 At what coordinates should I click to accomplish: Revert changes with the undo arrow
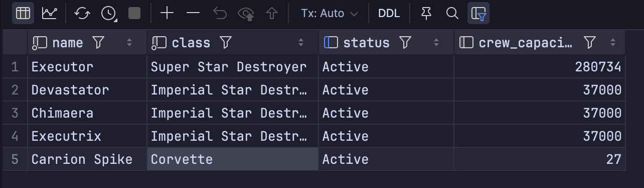pos(220,14)
